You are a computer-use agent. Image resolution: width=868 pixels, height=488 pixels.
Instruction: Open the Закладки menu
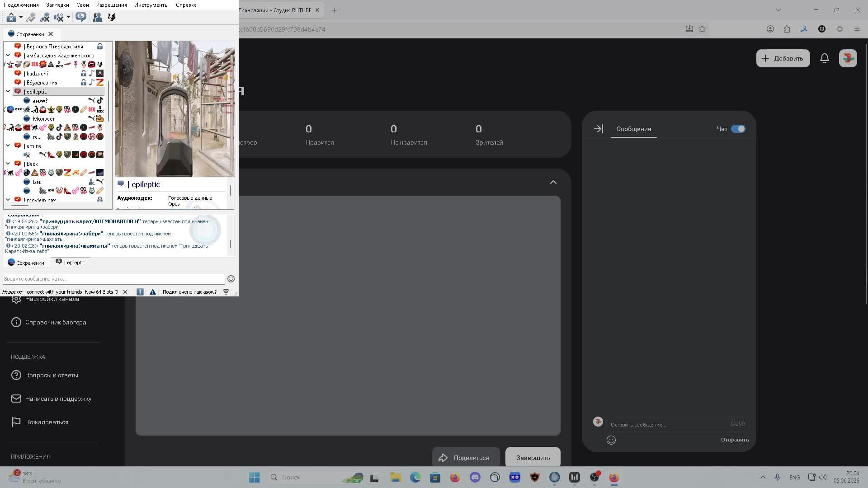pos(57,5)
